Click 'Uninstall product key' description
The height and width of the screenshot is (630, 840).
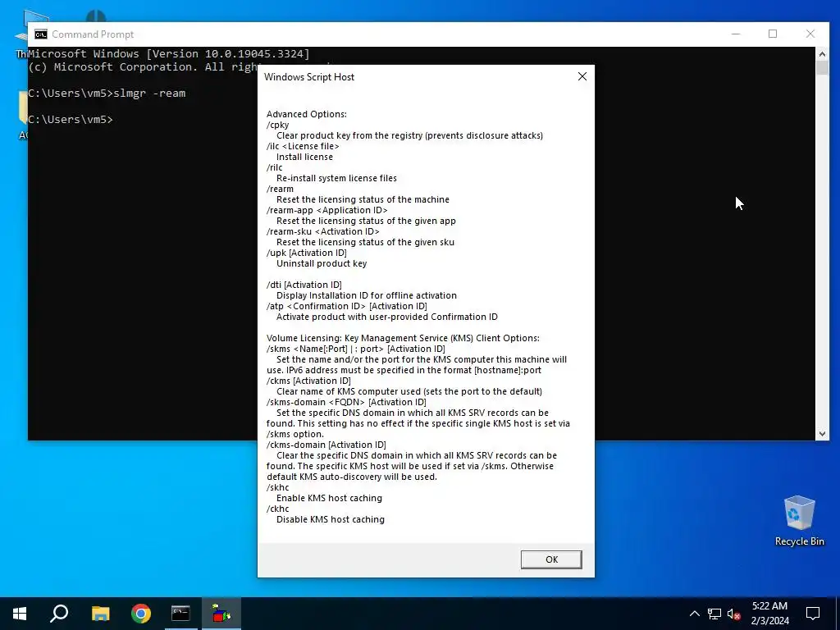(x=322, y=263)
